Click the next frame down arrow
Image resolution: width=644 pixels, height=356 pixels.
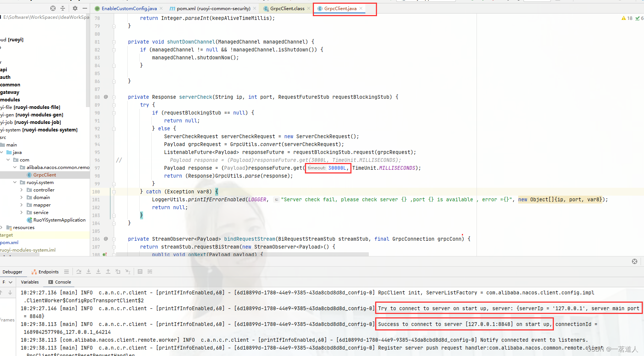(10, 293)
